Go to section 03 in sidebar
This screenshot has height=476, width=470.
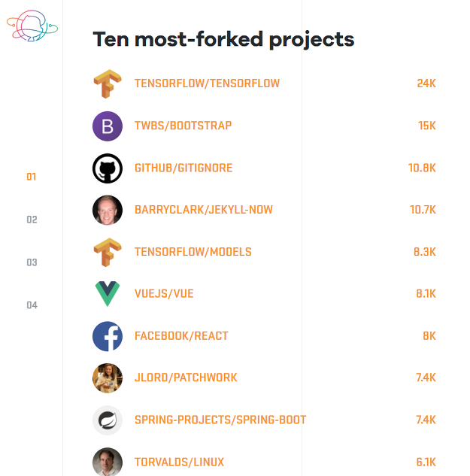(32, 262)
